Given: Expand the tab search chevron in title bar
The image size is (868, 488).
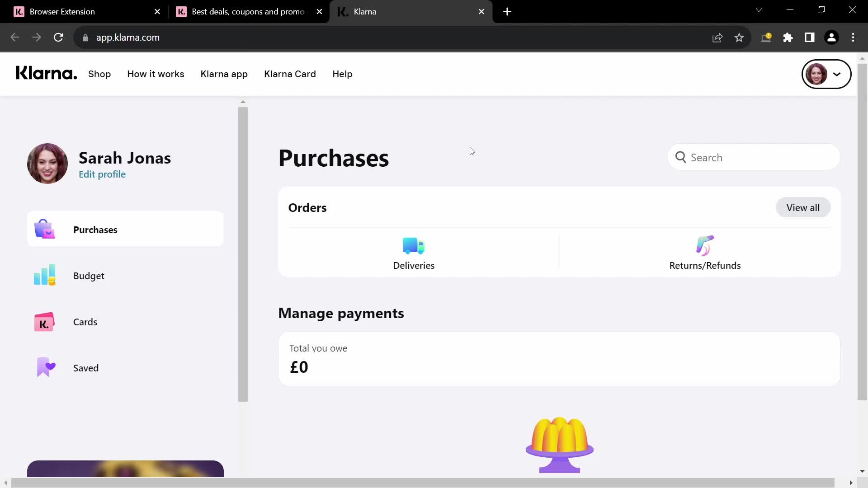Looking at the screenshot, I should click(x=759, y=10).
